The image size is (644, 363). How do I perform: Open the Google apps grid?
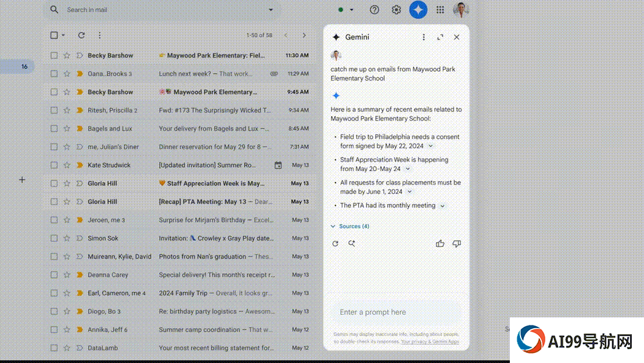click(440, 9)
